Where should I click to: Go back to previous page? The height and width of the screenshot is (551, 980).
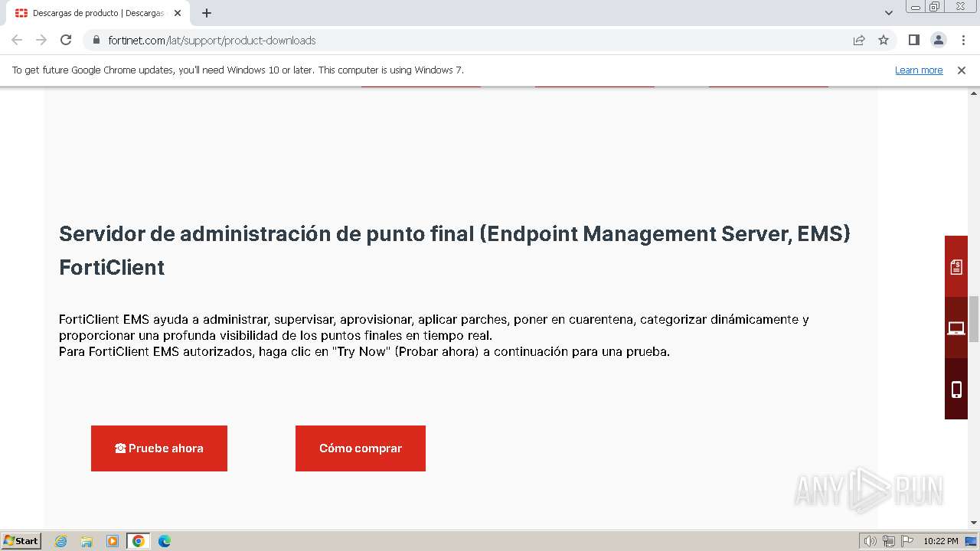[17, 40]
